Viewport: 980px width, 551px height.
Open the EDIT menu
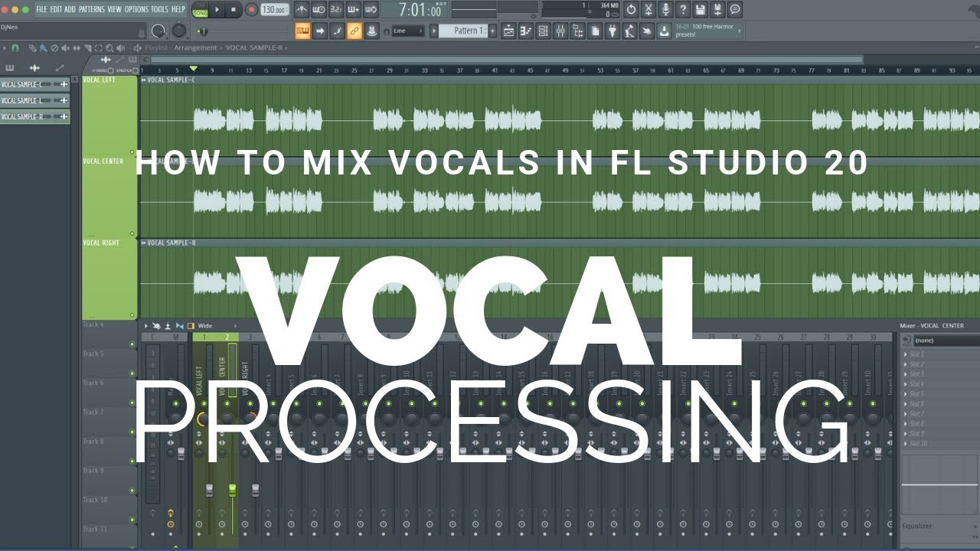click(x=56, y=9)
